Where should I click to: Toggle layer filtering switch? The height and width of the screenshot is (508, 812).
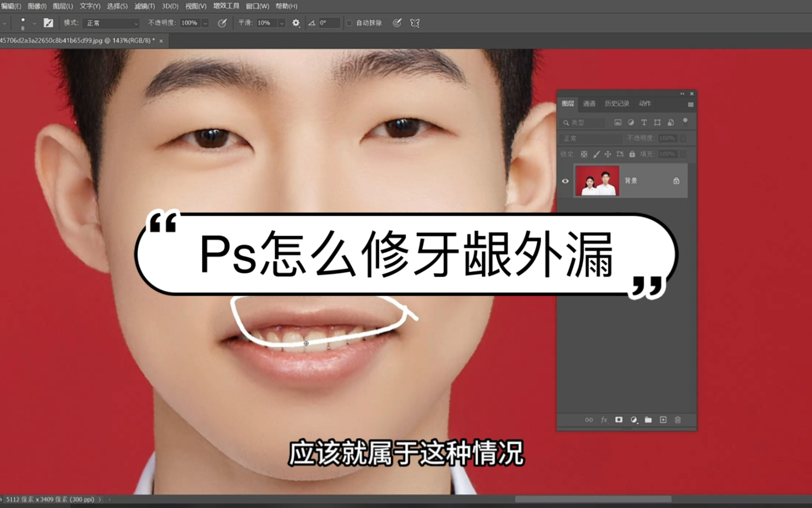(685, 122)
